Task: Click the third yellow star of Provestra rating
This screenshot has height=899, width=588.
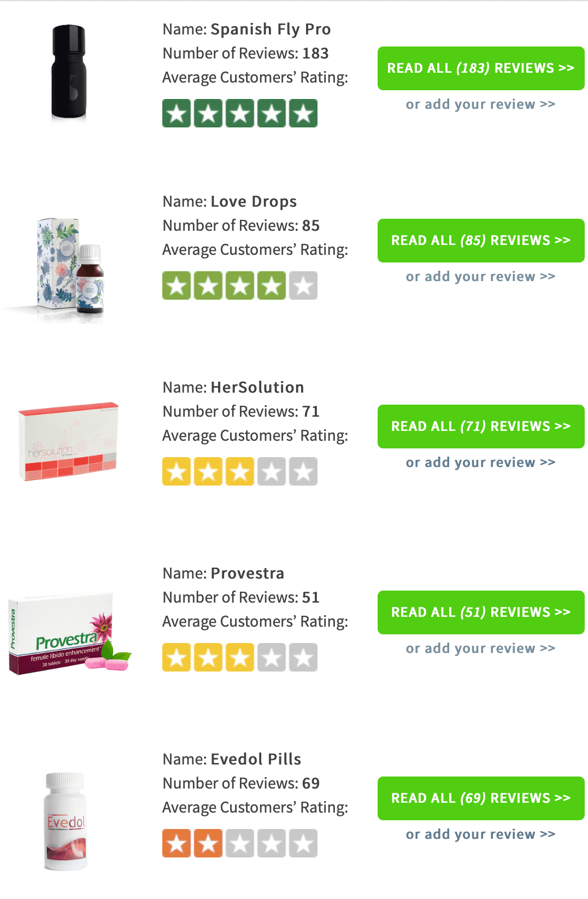Action: pos(240,657)
